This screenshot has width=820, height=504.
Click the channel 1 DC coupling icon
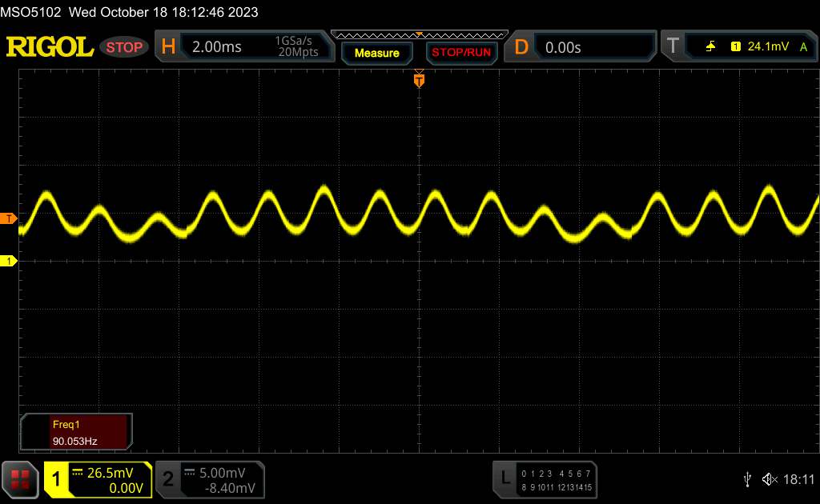tap(78, 473)
